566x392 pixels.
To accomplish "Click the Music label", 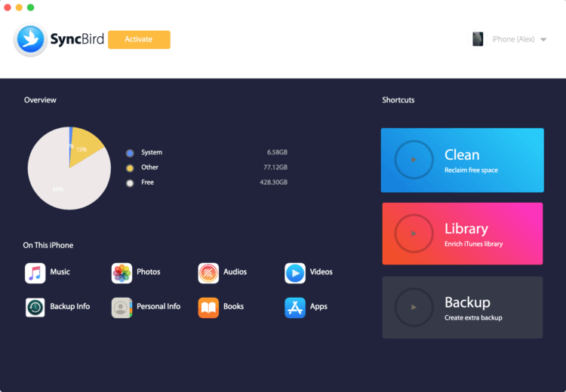I will (x=60, y=272).
